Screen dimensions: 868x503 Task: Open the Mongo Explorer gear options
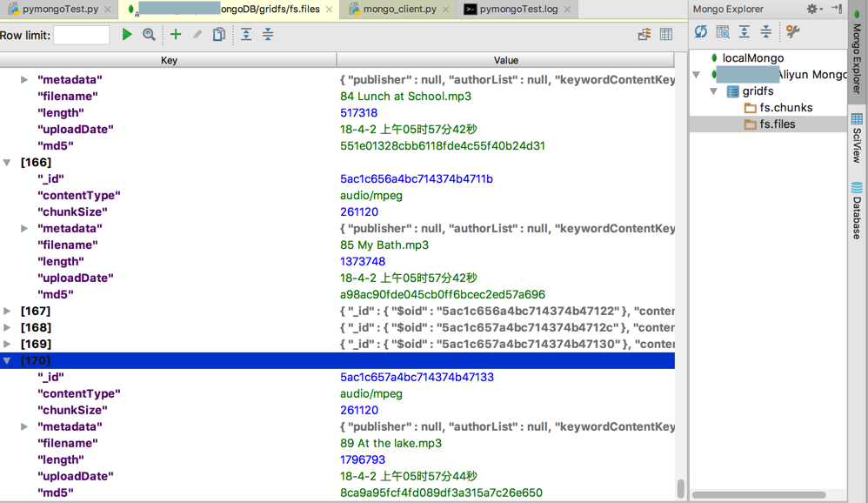point(814,9)
